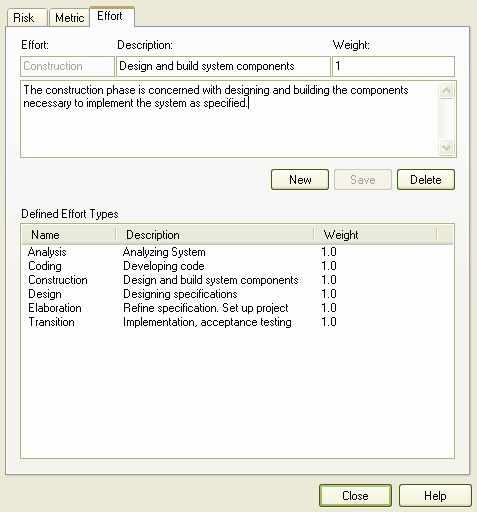
Task: Sort list by Weight column header
Action: point(375,235)
